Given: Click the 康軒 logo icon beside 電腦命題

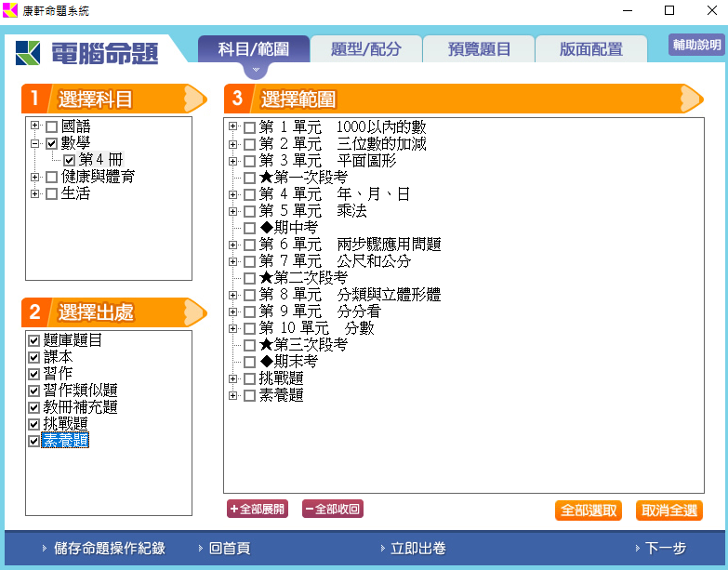Looking at the screenshot, I should 28,53.
